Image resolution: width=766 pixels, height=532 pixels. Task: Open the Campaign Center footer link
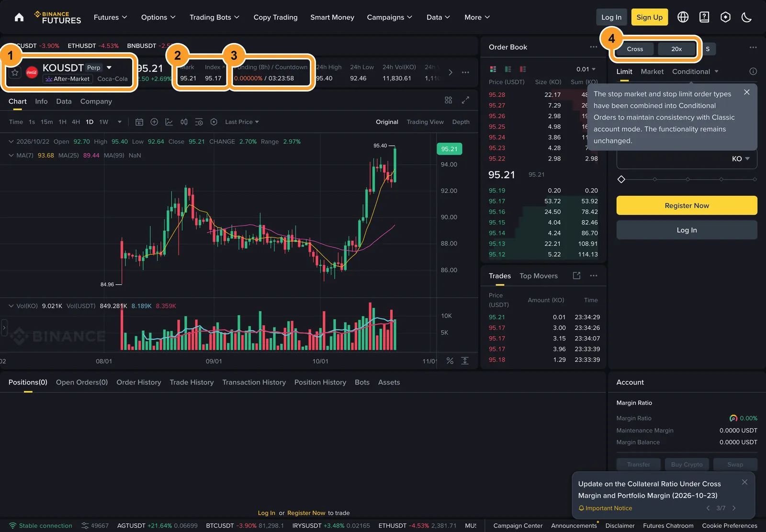tap(518, 526)
